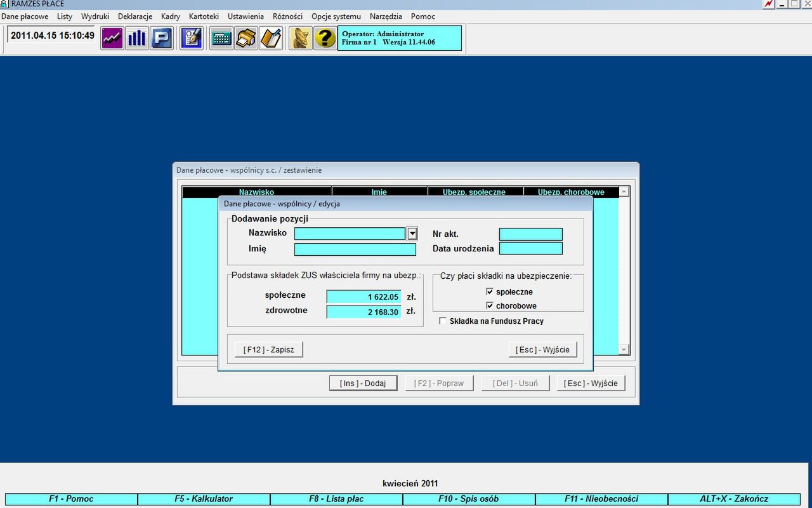
Task: Click the F5 - Kalkulator bottom bar button
Action: point(204,499)
